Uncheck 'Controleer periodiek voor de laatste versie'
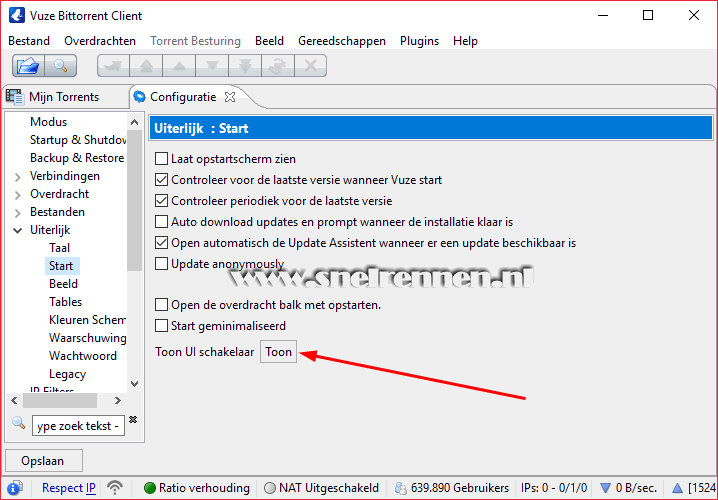Image resolution: width=718 pixels, height=500 pixels. point(161,201)
